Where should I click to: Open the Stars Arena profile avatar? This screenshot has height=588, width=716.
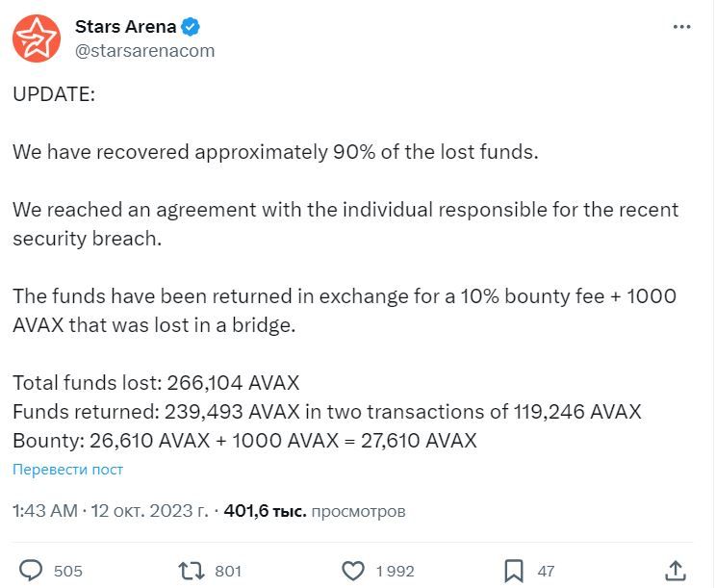pos(37,38)
